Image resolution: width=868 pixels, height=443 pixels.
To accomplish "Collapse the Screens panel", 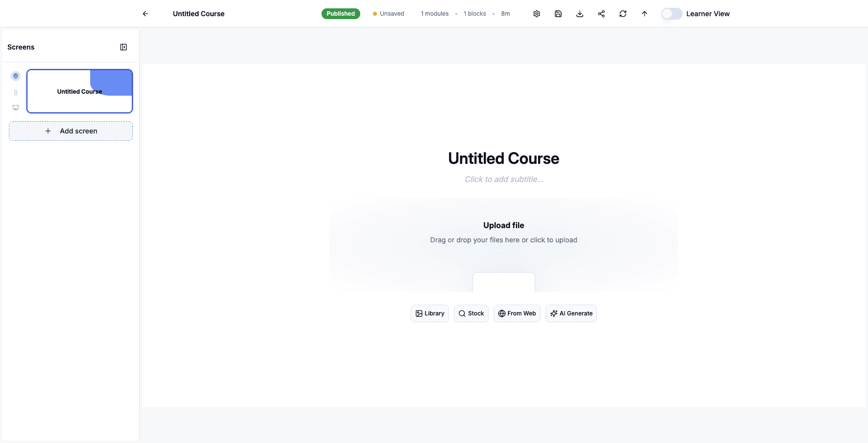I will tap(123, 47).
